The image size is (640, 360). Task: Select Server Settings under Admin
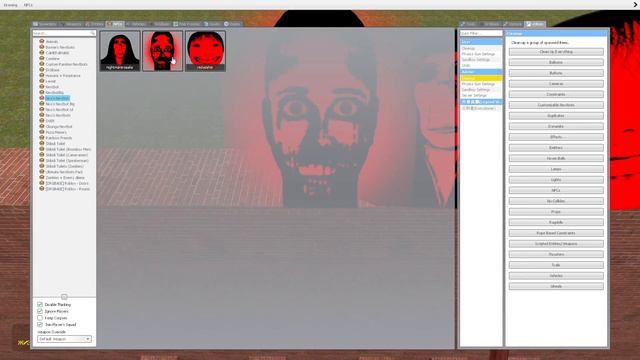[474, 95]
